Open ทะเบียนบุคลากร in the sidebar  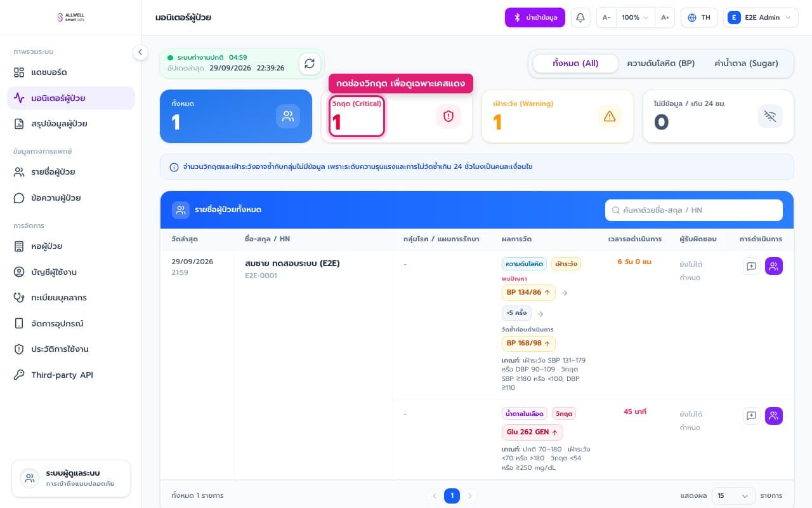coord(71,298)
